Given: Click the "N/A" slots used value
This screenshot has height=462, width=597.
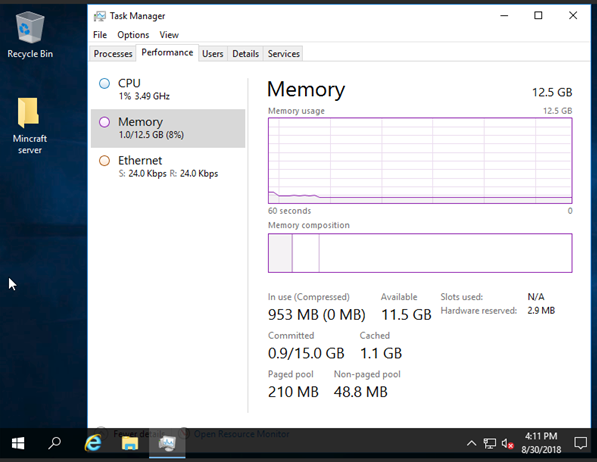Looking at the screenshot, I should pyautogui.click(x=536, y=297).
